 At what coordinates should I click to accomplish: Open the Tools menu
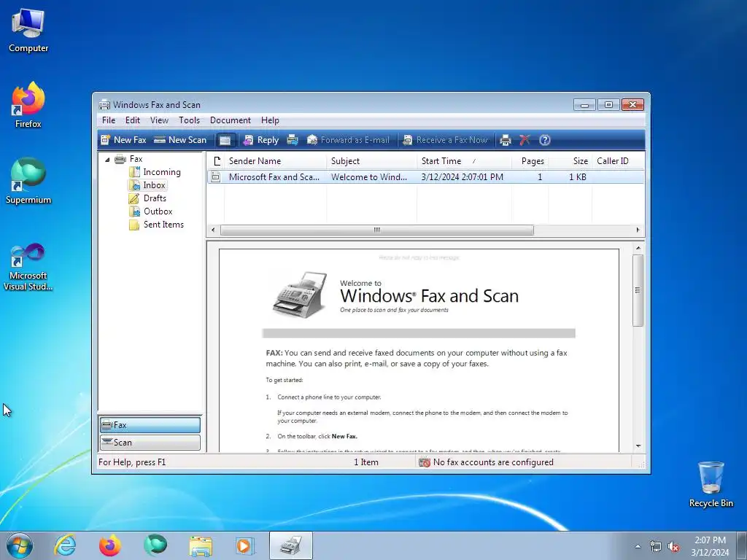click(189, 120)
